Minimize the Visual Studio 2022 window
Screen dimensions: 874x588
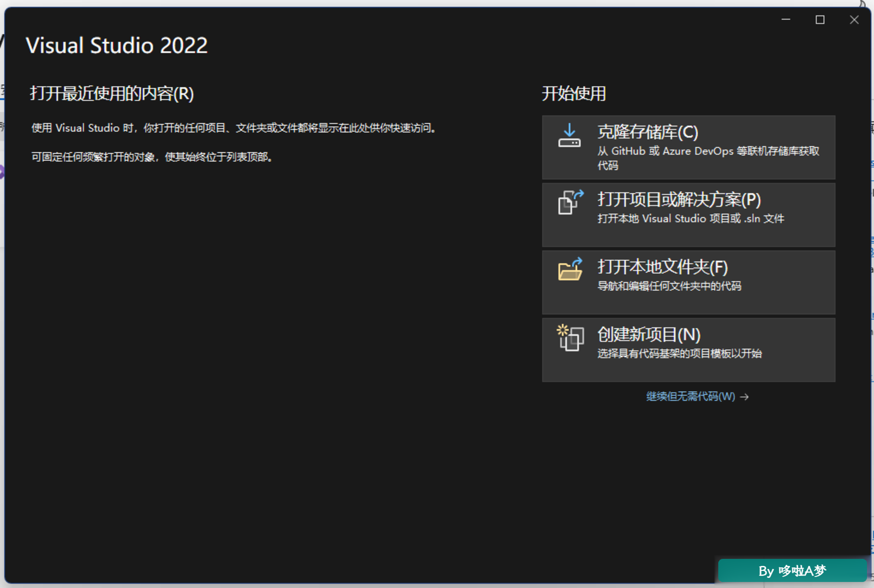(x=786, y=20)
